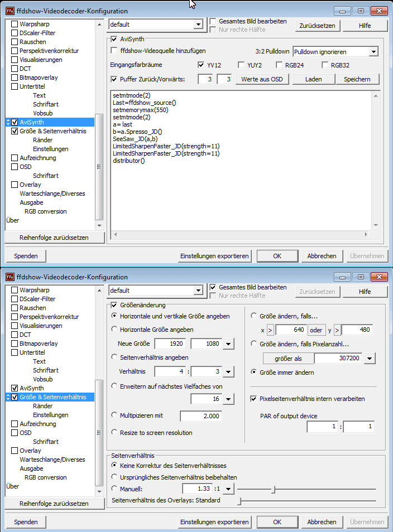Enable RGB32 input colorspace
Screen dimensions: 393x532
pyautogui.click(x=325, y=65)
